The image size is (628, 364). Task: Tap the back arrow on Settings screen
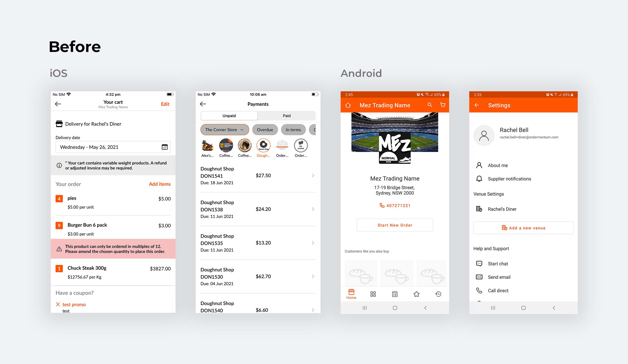477,105
